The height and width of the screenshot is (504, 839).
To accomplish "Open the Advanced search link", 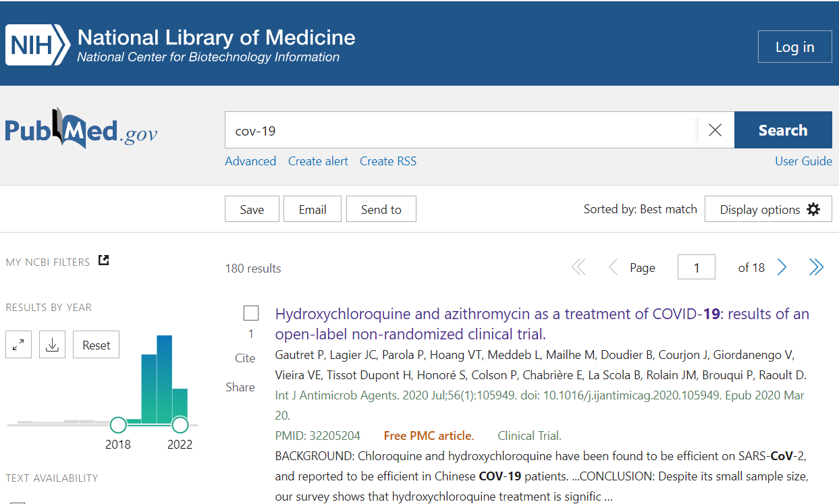I will coord(250,161).
